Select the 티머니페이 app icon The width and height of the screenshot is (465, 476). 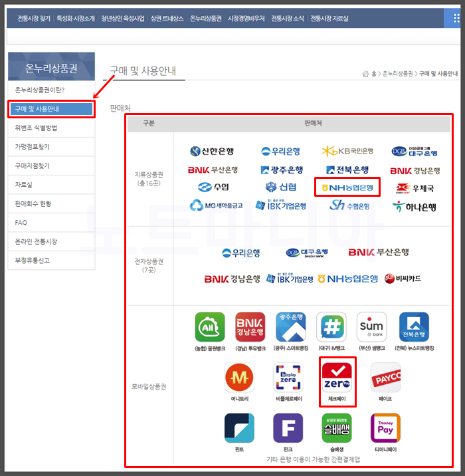tap(385, 428)
